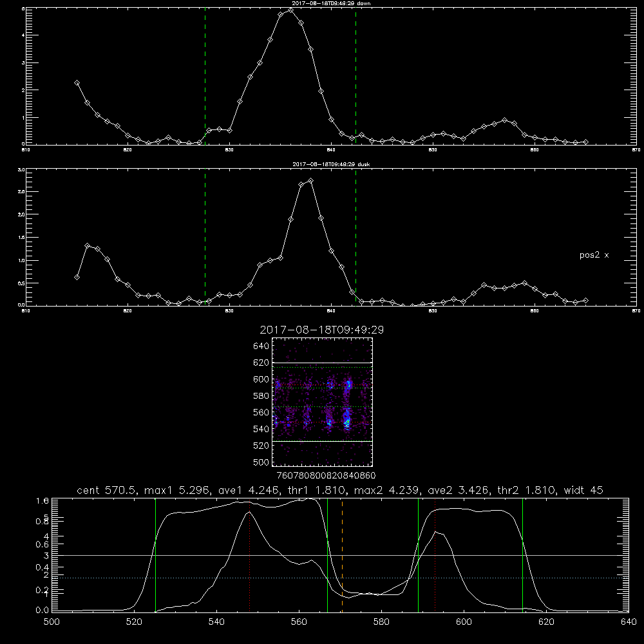644x644 pixels.
Task: Select the 'thr1 1.810' value in the stats line
Action: [x=318, y=490]
